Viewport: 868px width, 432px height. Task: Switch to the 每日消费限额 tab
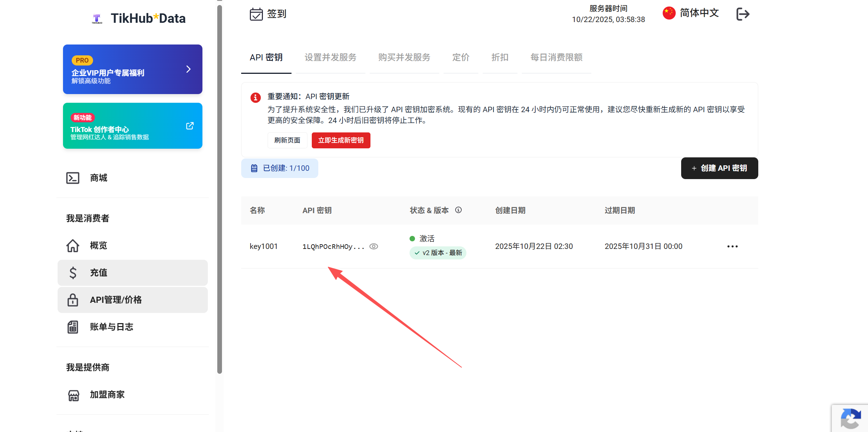pyautogui.click(x=556, y=58)
